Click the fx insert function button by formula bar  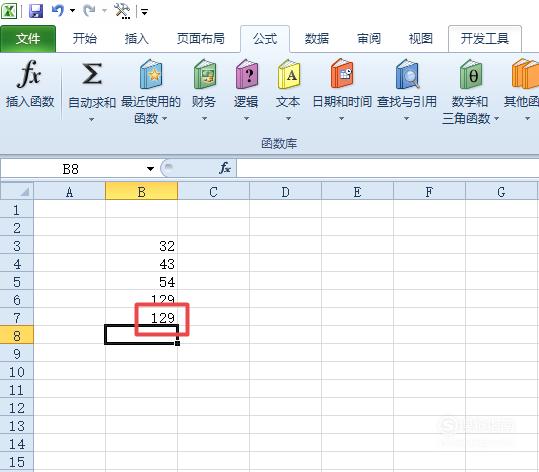coord(225,168)
